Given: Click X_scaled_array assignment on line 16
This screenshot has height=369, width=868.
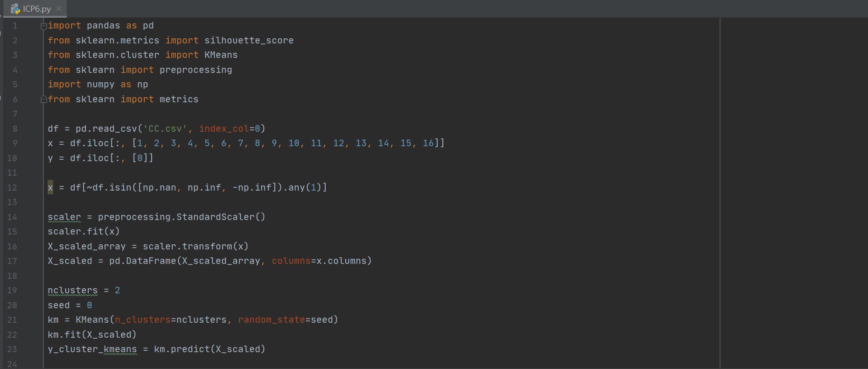Looking at the screenshot, I should point(87,247).
